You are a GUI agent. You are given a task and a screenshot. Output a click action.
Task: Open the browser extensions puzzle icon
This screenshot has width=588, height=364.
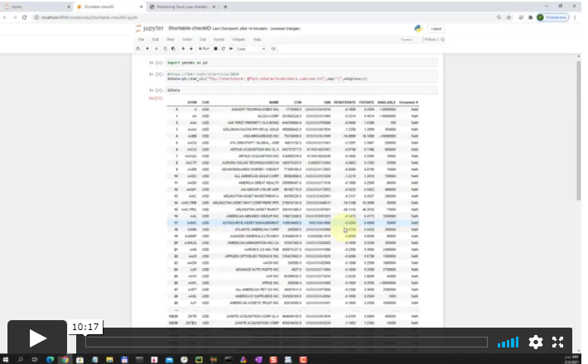click(x=530, y=17)
